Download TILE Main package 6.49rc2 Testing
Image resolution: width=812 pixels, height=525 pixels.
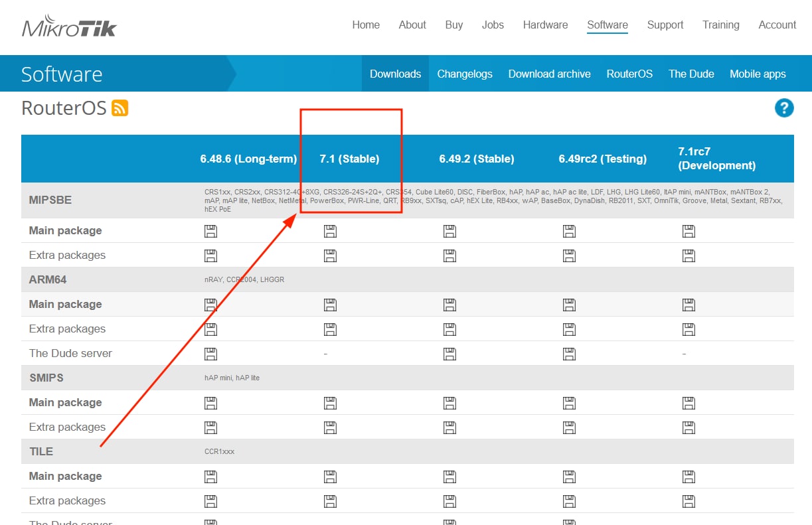coord(569,477)
